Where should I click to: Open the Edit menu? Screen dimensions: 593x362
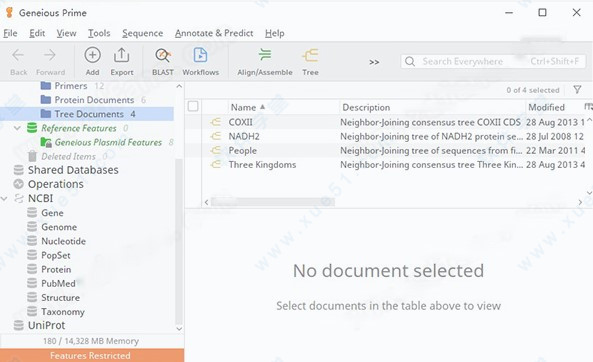coord(37,33)
